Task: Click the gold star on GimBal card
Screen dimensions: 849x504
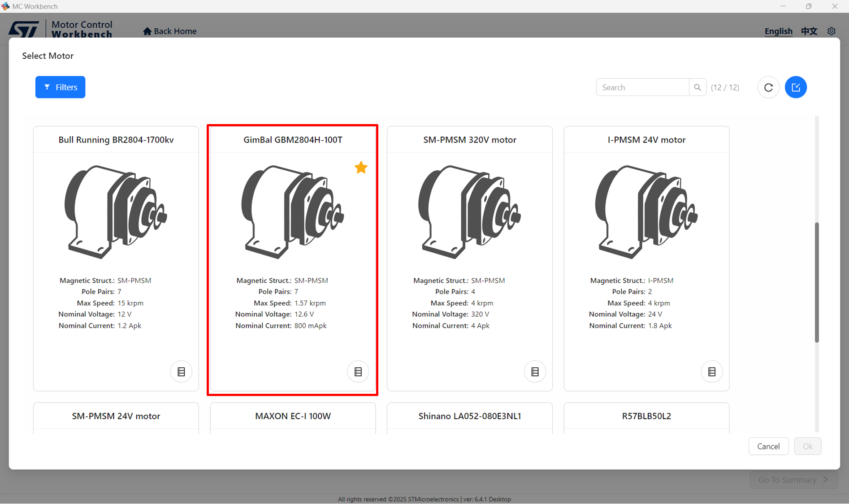Action: pos(361,168)
